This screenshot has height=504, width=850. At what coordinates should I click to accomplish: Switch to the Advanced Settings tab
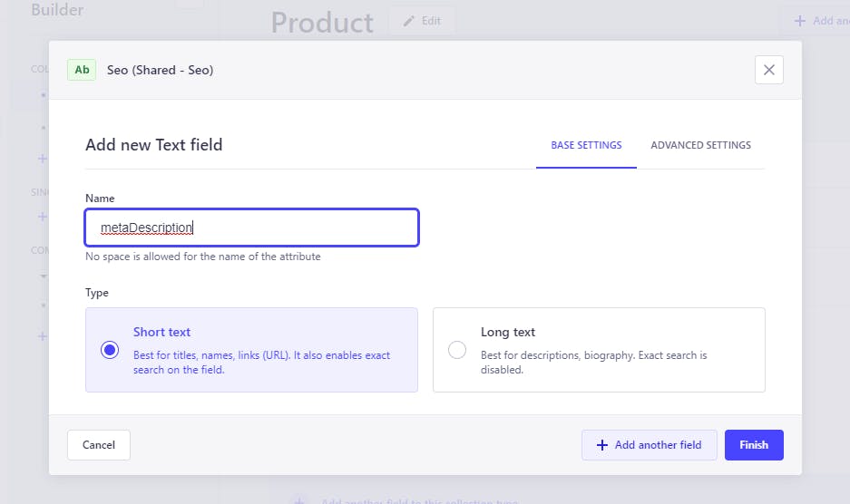point(700,145)
